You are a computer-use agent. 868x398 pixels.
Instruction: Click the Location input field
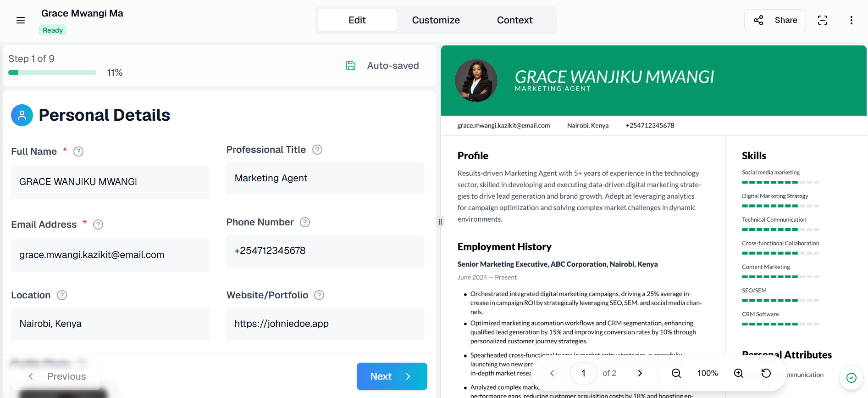point(110,324)
